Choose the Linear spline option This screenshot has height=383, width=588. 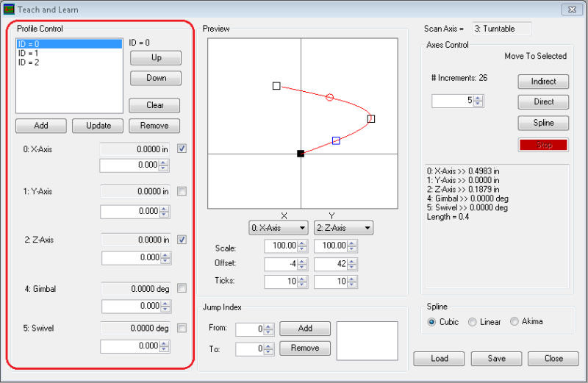point(473,321)
